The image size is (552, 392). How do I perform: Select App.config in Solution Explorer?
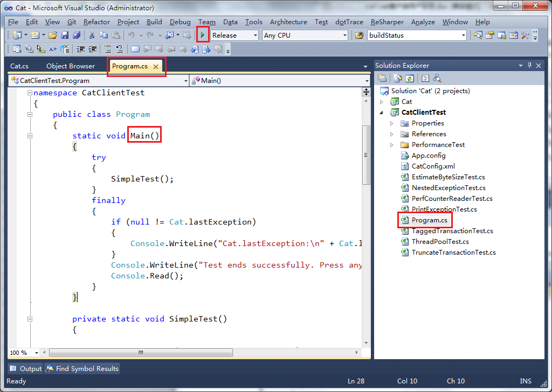(x=429, y=156)
